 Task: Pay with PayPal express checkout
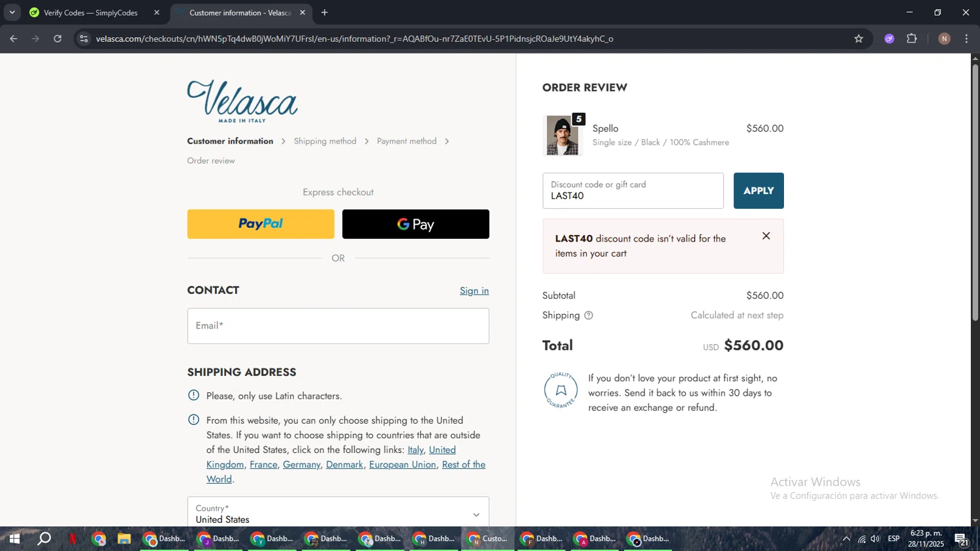point(261,224)
